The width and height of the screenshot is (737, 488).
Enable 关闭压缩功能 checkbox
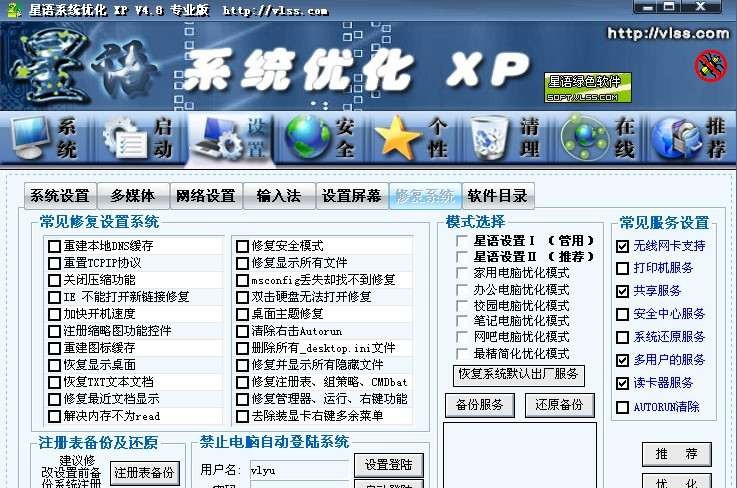(x=55, y=280)
